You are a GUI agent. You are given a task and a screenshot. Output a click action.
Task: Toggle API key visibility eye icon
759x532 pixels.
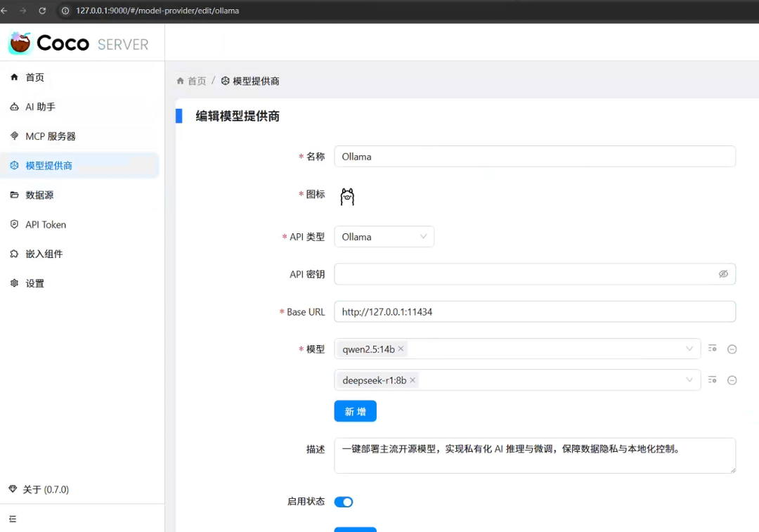pos(723,274)
